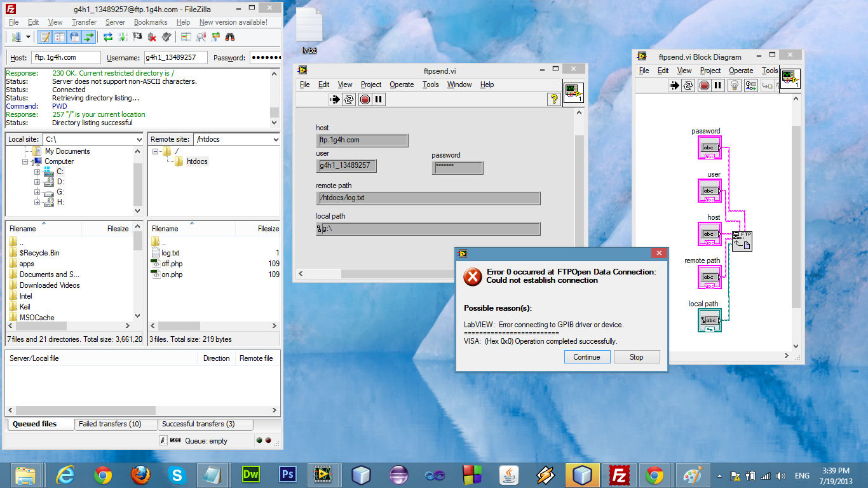The width and height of the screenshot is (868, 488).
Task: Expand C: drive in local tree
Action: point(37,172)
